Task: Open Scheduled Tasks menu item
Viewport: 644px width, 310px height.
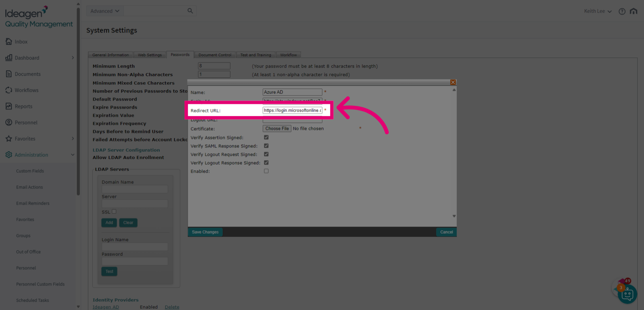Action: coord(33,300)
